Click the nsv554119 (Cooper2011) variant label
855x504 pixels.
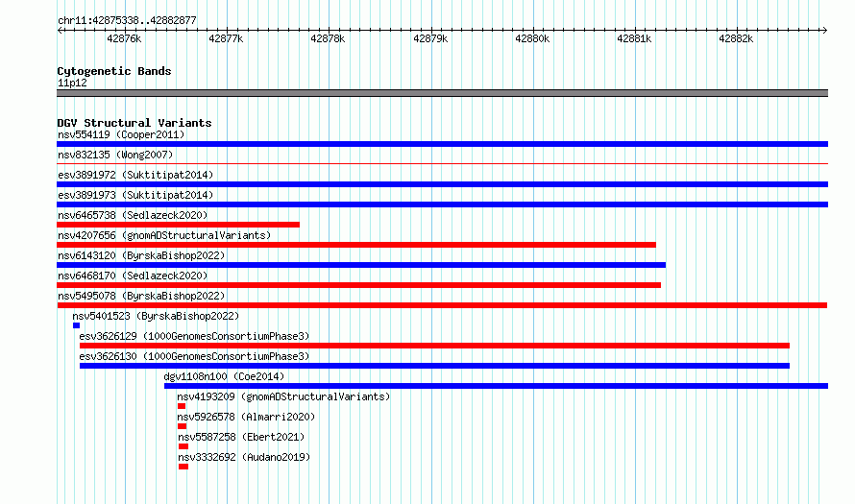pyautogui.click(x=121, y=134)
